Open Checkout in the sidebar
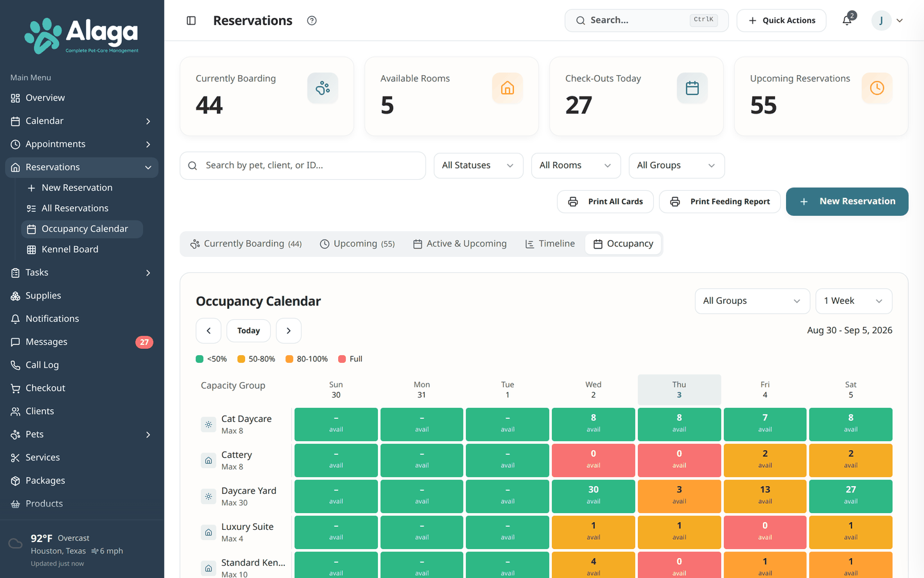This screenshot has height=578, width=924. pos(82,388)
